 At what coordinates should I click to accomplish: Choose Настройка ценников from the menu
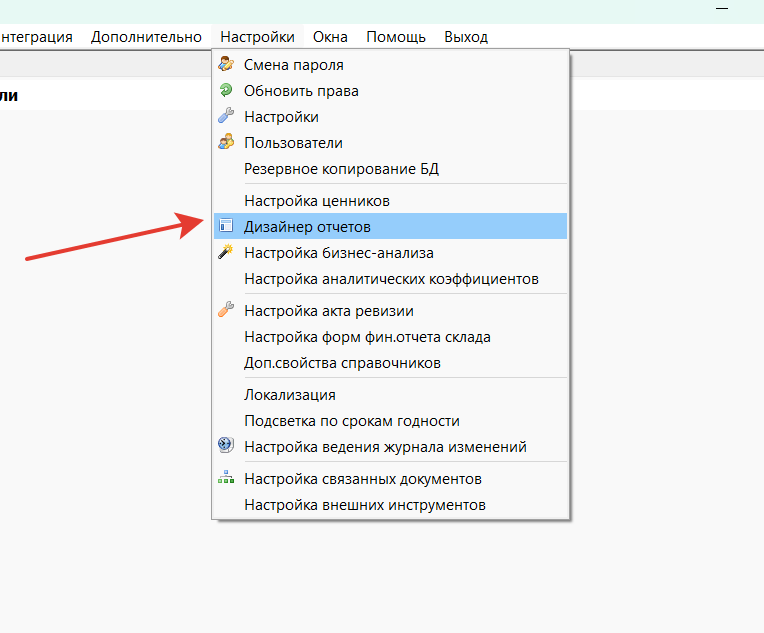coord(316,201)
